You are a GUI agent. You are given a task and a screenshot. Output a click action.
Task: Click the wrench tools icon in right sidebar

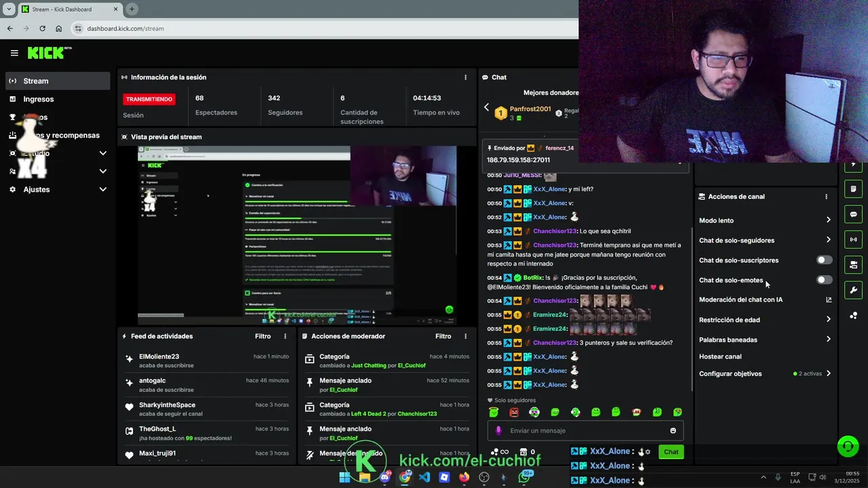pyautogui.click(x=853, y=290)
